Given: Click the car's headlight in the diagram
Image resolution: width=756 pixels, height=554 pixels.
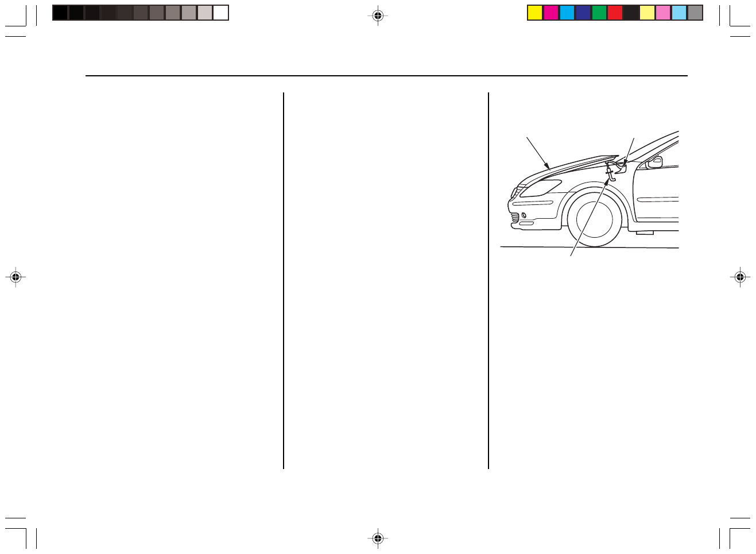Looking at the screenshot, I should 541,188.
